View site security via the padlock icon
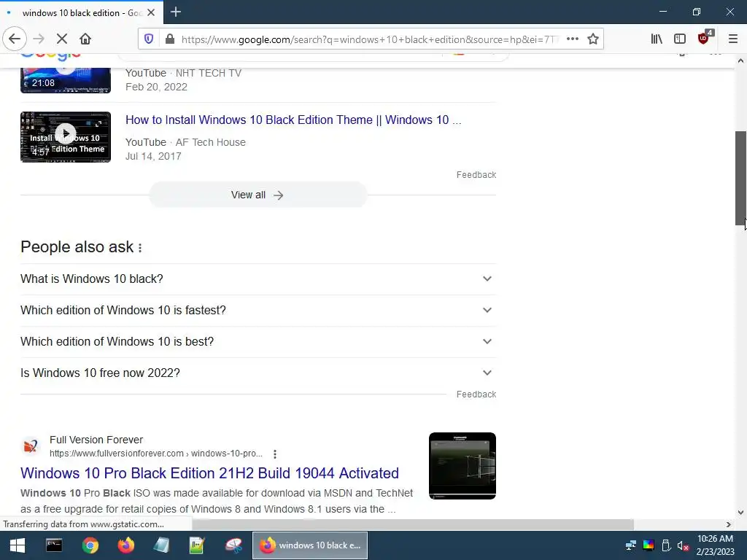 169,39
